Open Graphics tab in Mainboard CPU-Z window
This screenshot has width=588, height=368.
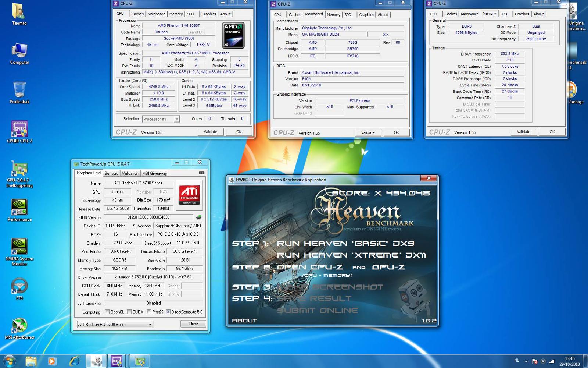pyautogui.click(x=366, y=15)
